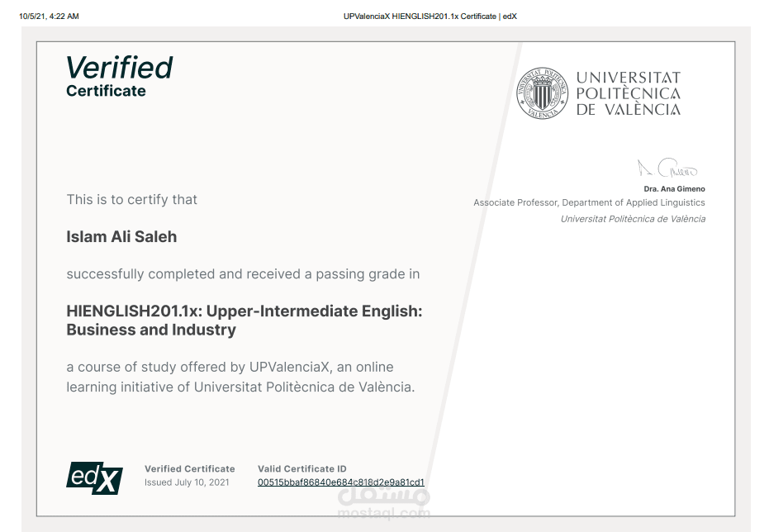
Task: Click "This is to certify that"
Action: click(x=132, y=200)
